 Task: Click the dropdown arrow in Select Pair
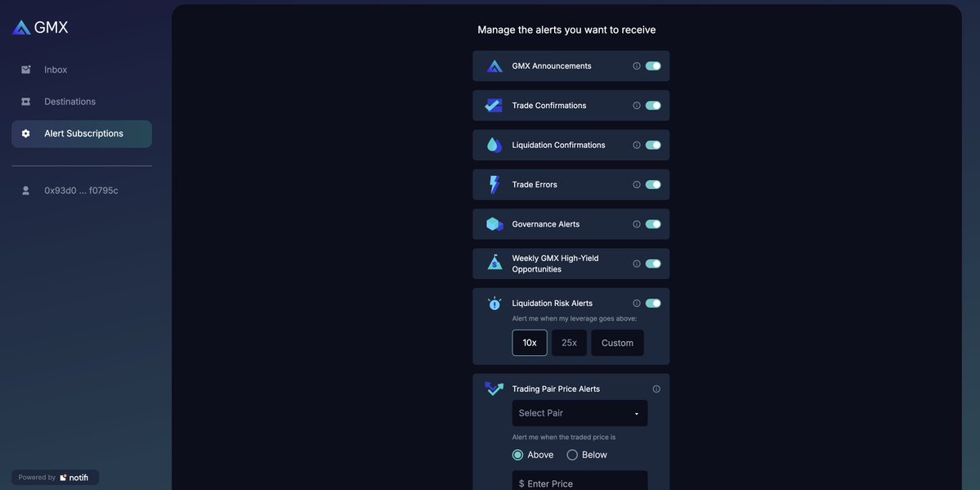click(636, 414)
